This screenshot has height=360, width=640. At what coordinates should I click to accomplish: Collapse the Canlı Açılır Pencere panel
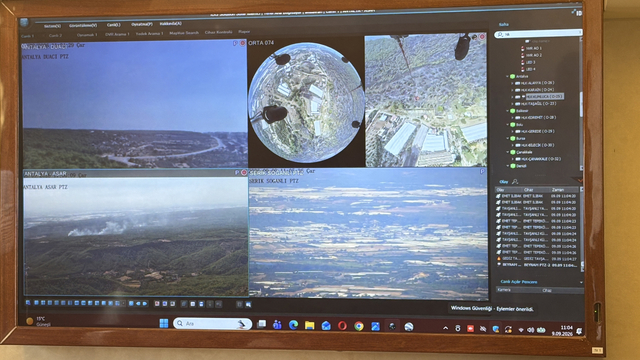[581, 282]
